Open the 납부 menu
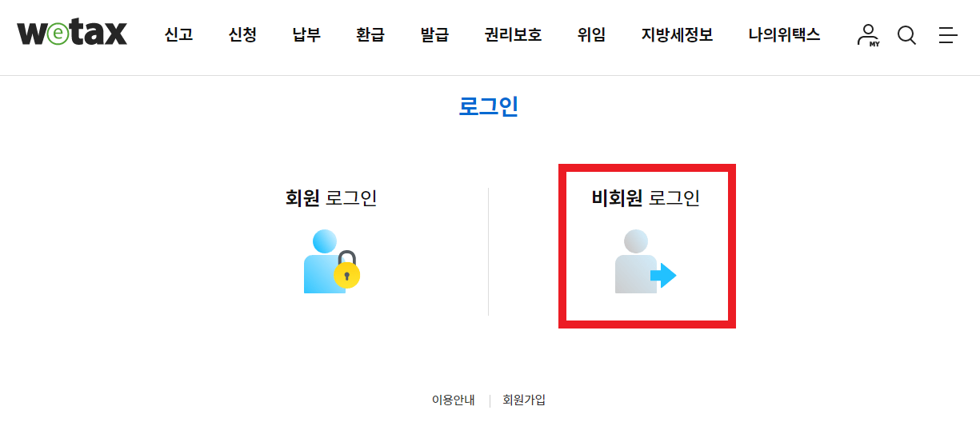980x434 pixels. [x=306, y=35]
